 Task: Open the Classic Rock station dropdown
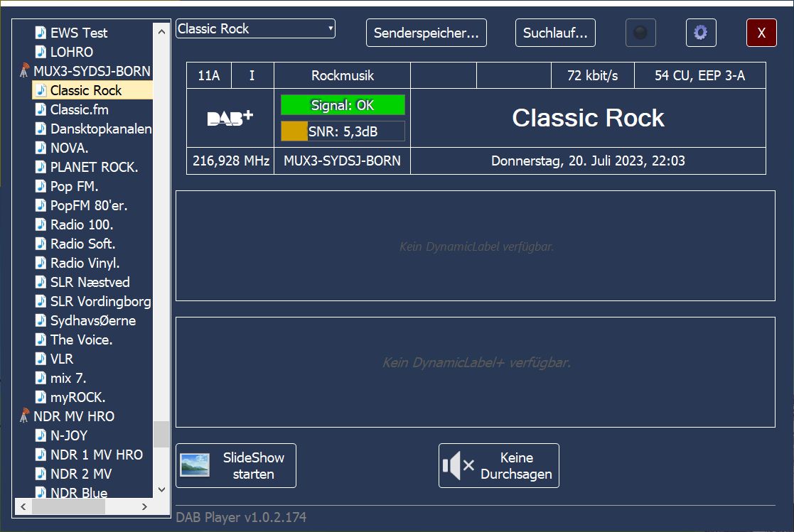[x=255, y=29]
